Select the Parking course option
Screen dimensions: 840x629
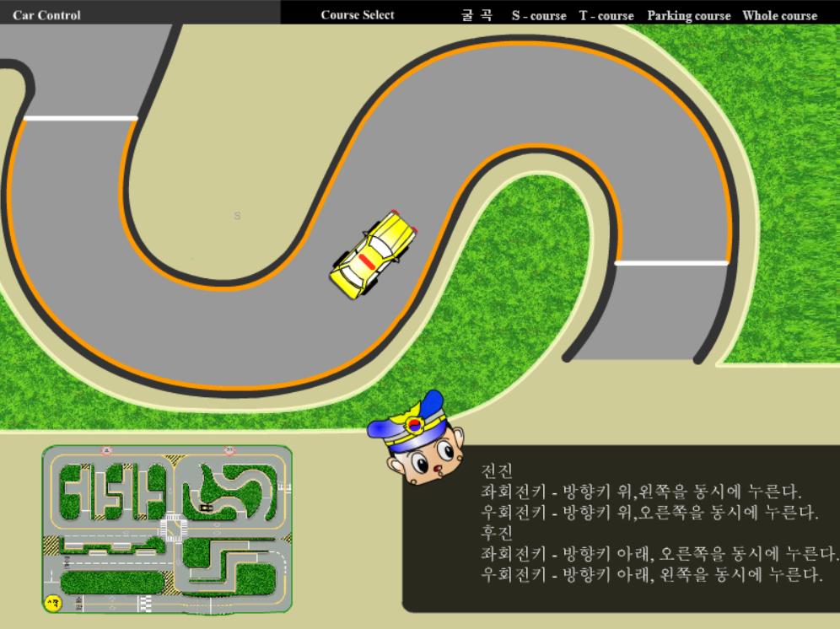coord(688,15)
